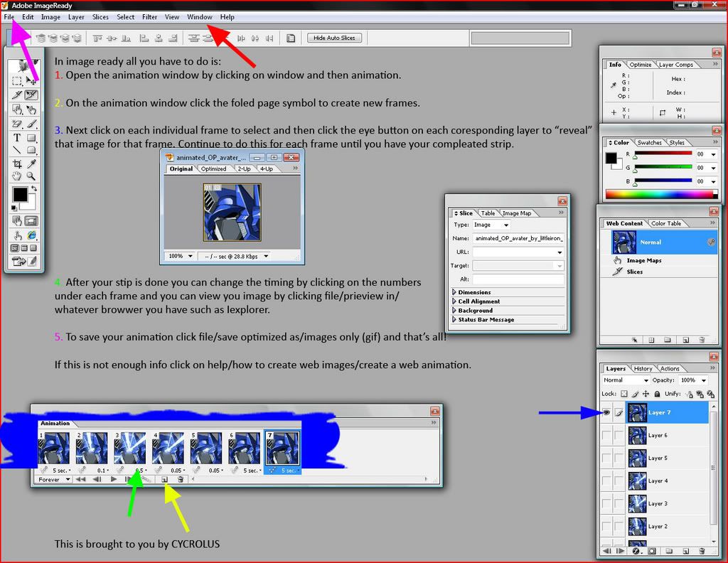Toggle lock position icon
The width and height of the screenshot is (728, 563).
click(646, 394)
